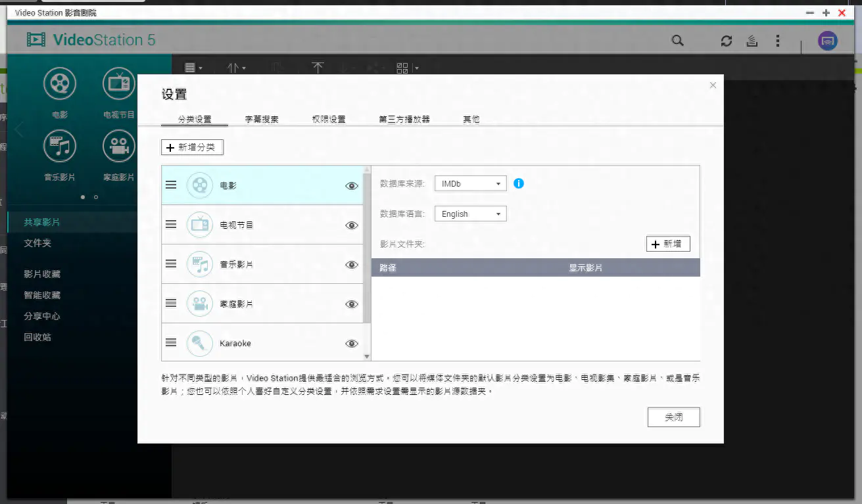
Task: Click the scrollbar down arrow in category list
Action: click(367, 356)
